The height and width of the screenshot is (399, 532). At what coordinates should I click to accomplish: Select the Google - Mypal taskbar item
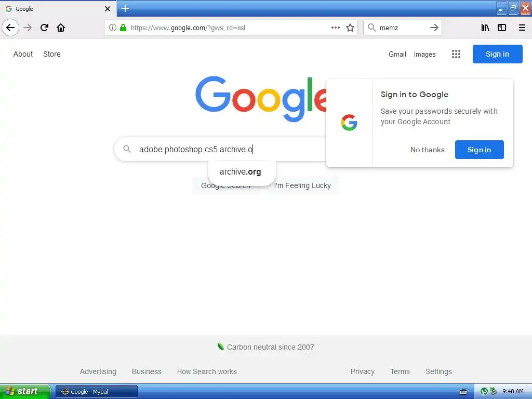[96, 392]
